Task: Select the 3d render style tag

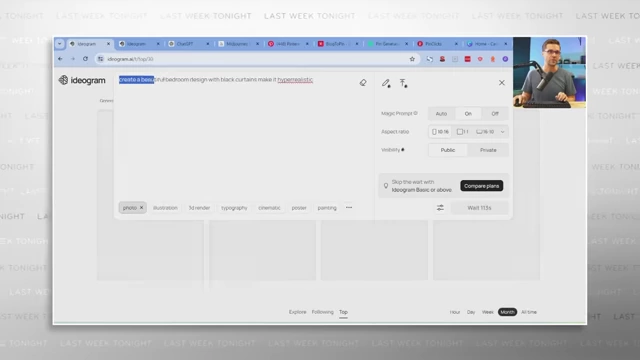Action: coord(199,208)
